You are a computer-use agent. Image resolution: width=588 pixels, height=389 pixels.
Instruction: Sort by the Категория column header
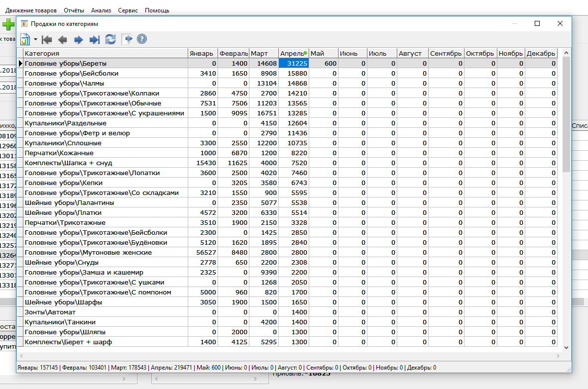106,53
